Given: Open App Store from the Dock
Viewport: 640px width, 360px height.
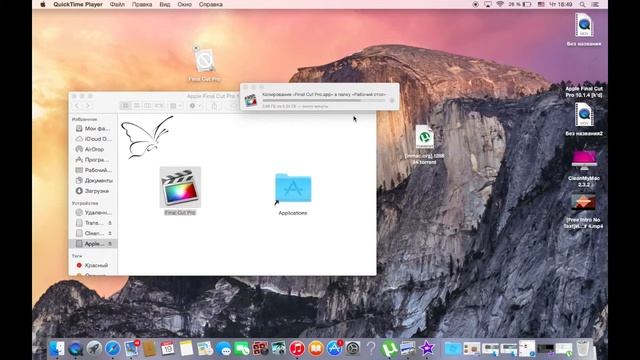Looking at the screenshot, I should (x=334, y=349).
